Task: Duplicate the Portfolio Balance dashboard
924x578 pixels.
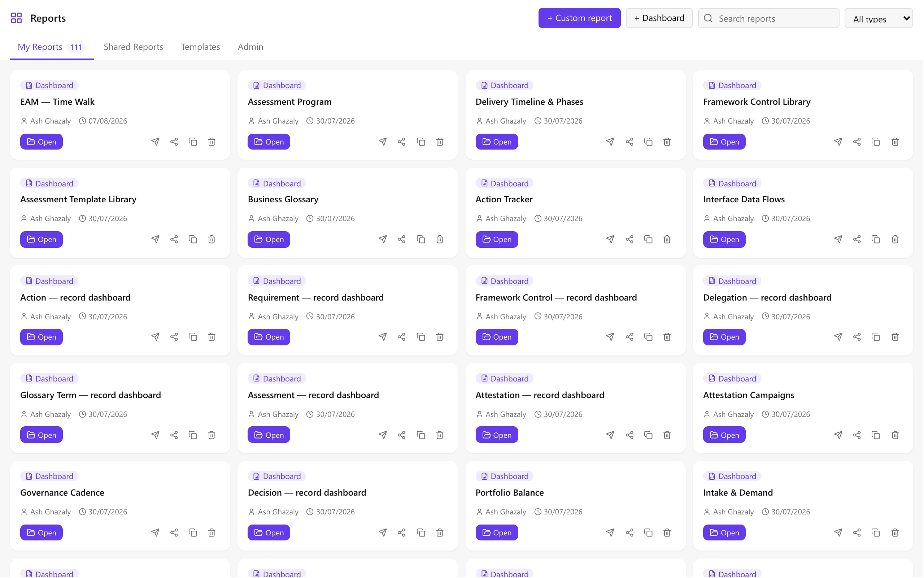Action: pos(649,532)
